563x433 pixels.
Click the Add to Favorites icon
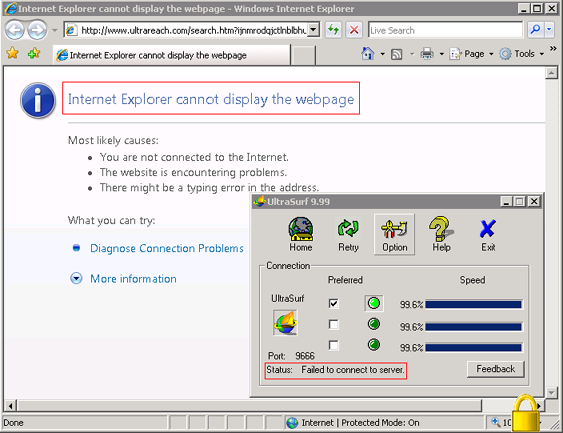(x=34, y=53)
